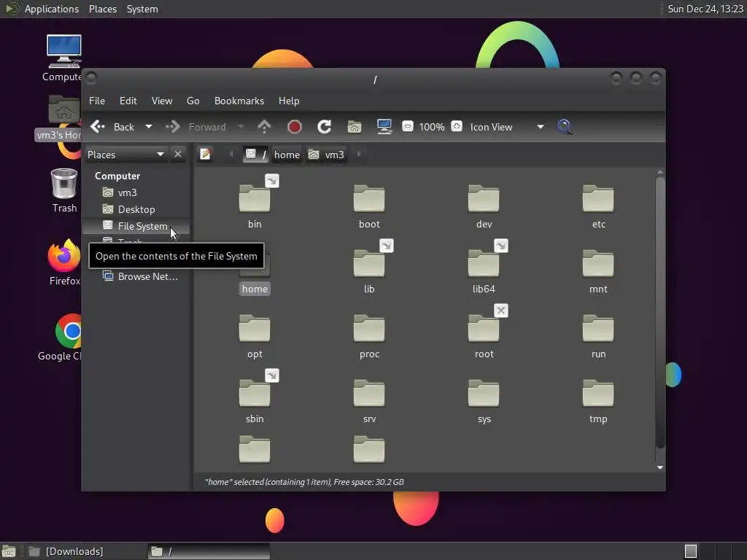Reload the current folder view
Viewport: 747px width, 560px height.
(325, 127)
